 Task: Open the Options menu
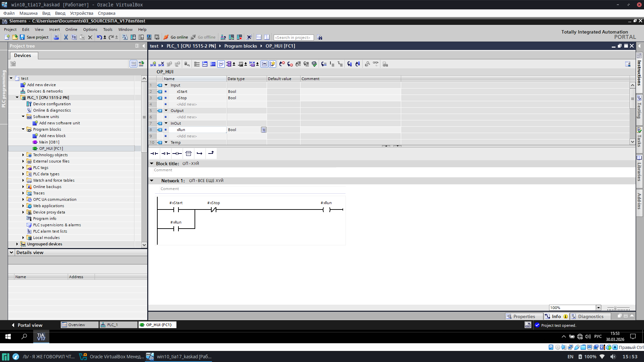[90, 29]
